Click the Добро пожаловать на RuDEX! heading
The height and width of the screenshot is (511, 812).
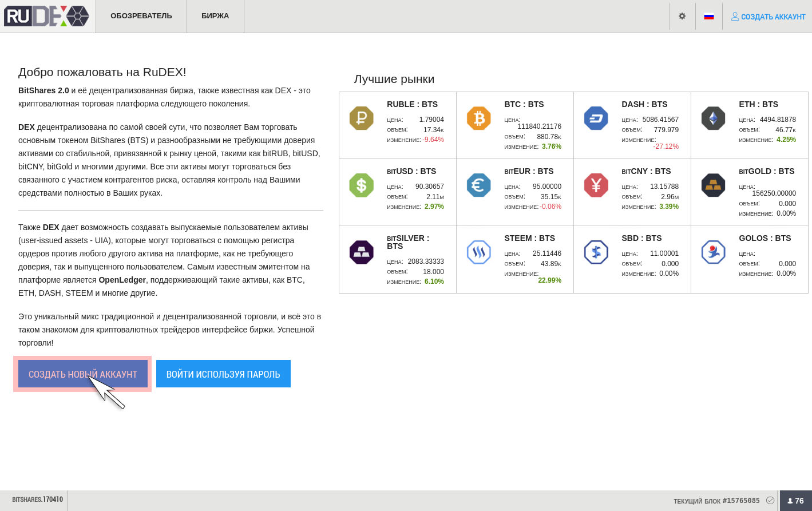(x=102, y=72)
